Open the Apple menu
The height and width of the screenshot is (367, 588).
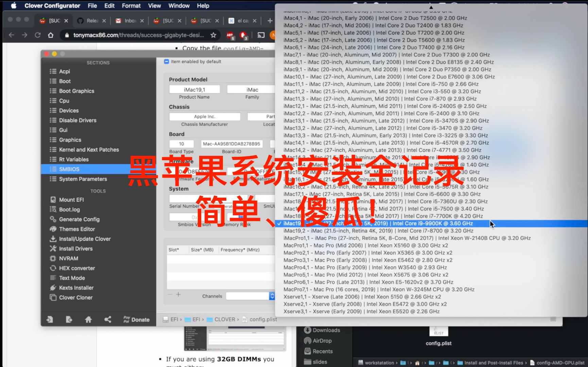point(14,6)
